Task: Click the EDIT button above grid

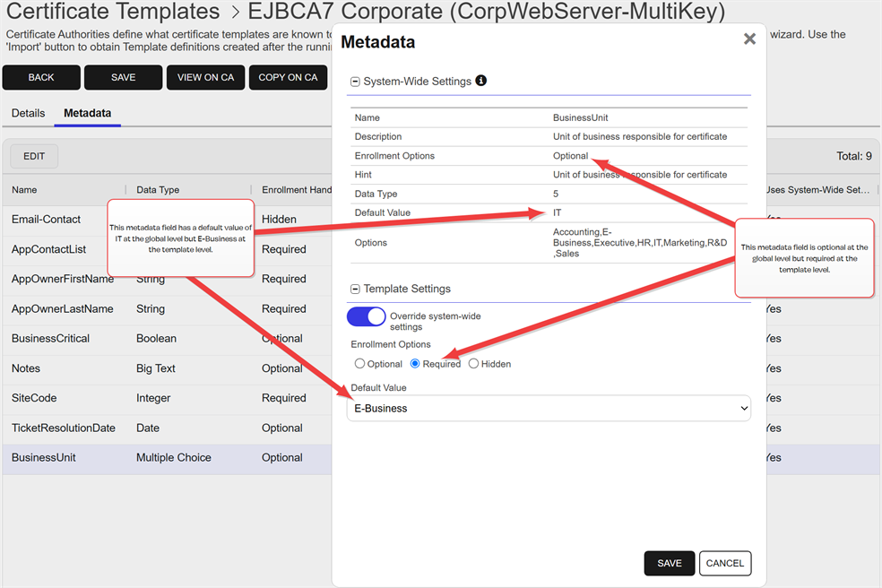Action: (x=34, y=156)
